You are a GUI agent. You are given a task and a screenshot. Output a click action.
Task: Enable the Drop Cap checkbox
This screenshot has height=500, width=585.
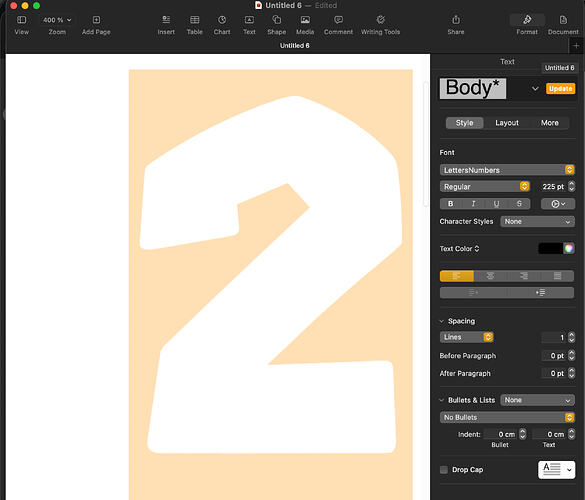(444, 469)
